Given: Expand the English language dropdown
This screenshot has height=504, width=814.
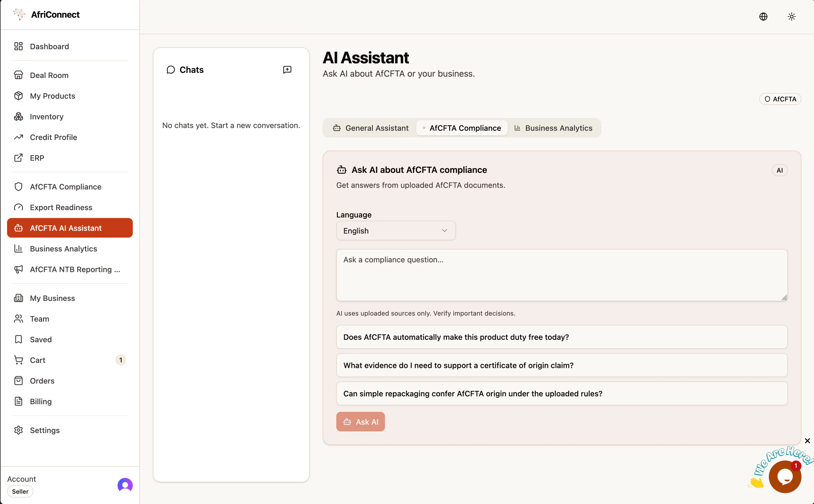Looking at the screenshot, I should (396, 231).
